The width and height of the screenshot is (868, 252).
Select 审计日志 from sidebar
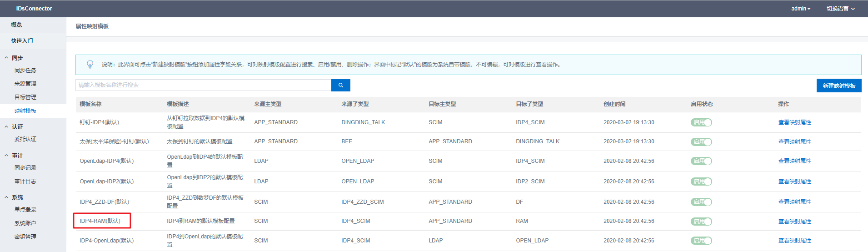pyautogui.click(x=25, y=181)
